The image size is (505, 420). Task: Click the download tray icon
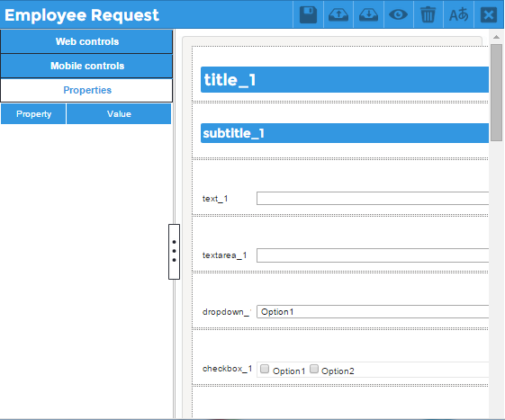pos(368,15)
